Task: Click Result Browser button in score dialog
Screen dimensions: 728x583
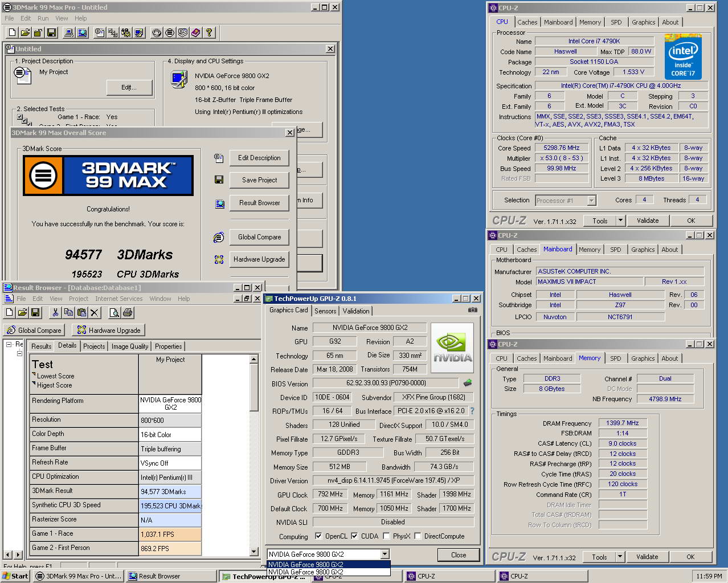Action: pos(259,203)
